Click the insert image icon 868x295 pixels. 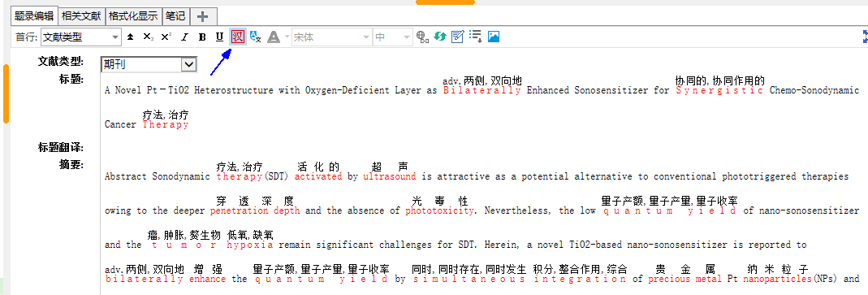(x=493, y=37)
